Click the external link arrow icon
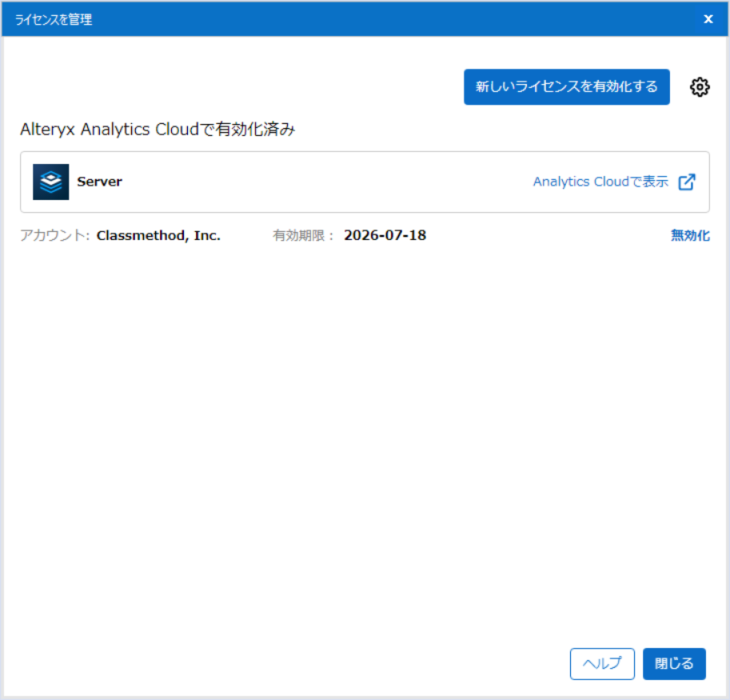Screen dimensions: 730x700 point(687,182)
